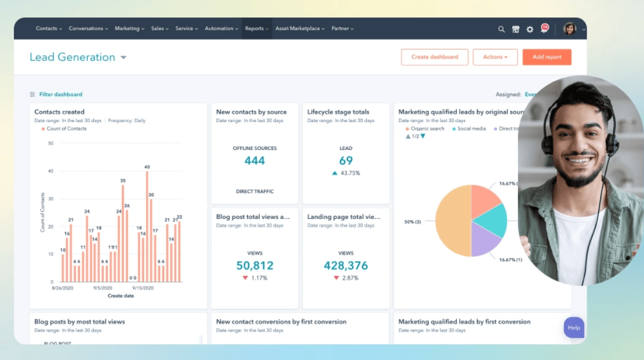
Task: Toggle Count of Contacts legend item
Action: coord(64,129)
